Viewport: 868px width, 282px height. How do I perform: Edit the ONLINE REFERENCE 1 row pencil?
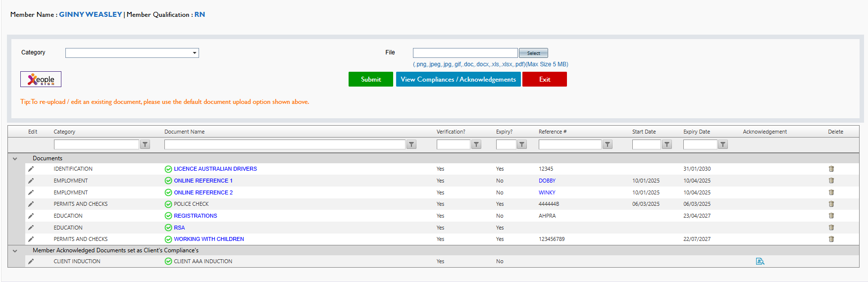click(31, 181)
